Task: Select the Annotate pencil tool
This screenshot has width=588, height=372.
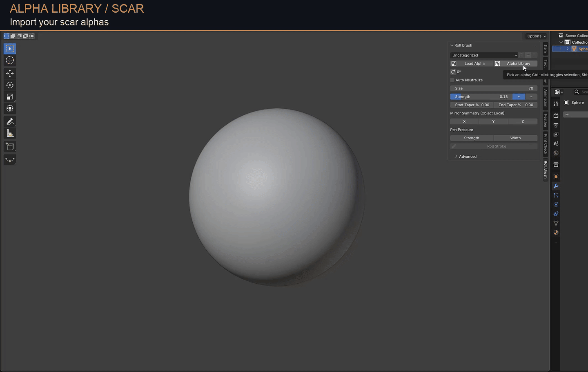Action: pyautogui.click(x=10, y=122)
